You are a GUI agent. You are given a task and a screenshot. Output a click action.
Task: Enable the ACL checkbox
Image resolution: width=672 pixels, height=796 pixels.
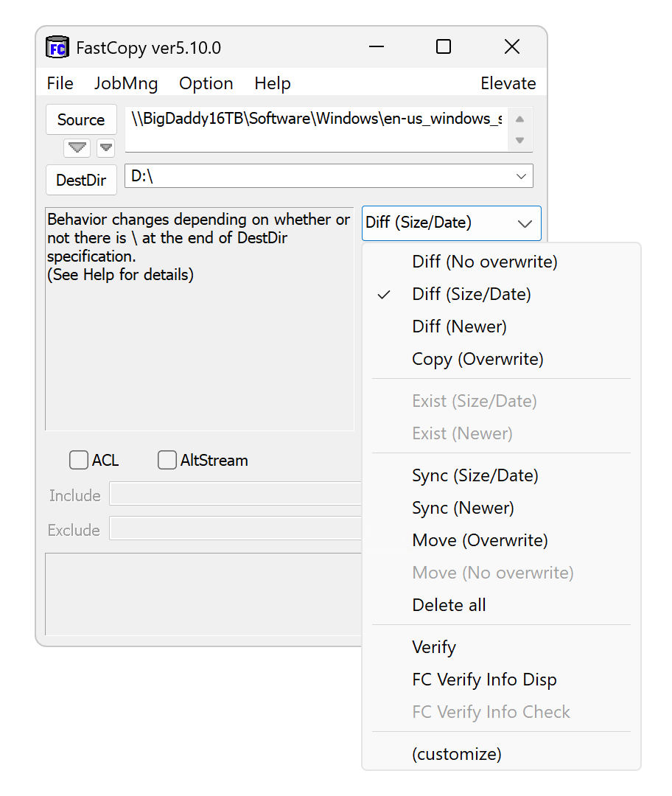(x=79, y=461)
